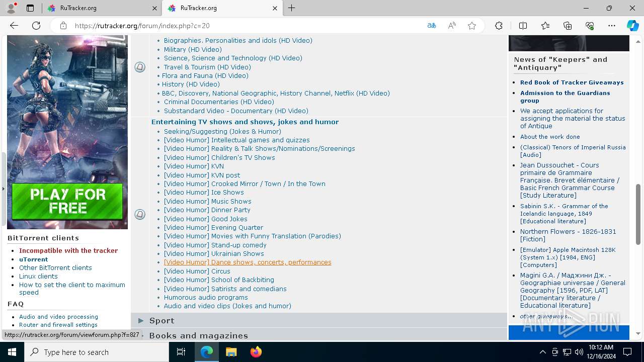Image resolution: width=644 pixels, height=362 pixels.
Task: Add page to favorites star icon
Action: (472, 26)
